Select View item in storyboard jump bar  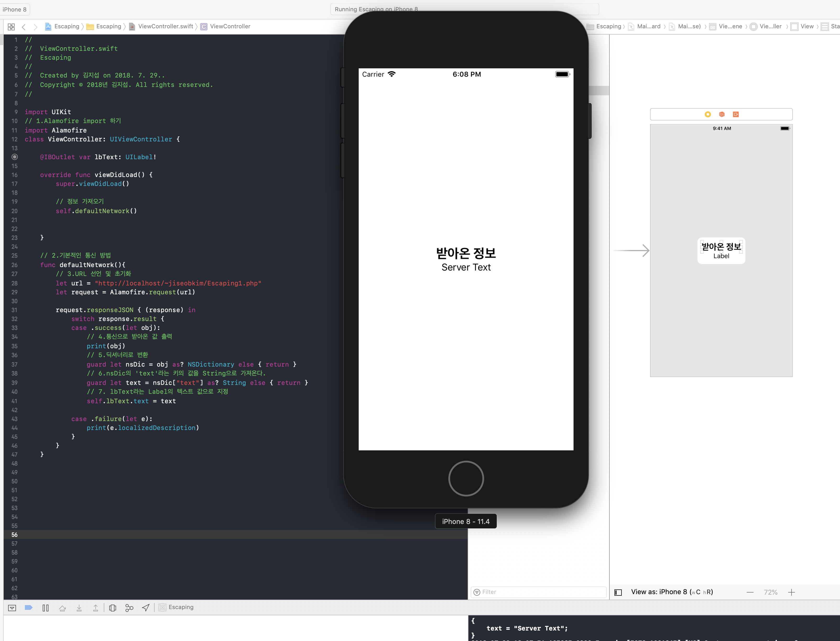tap(807, 26)
